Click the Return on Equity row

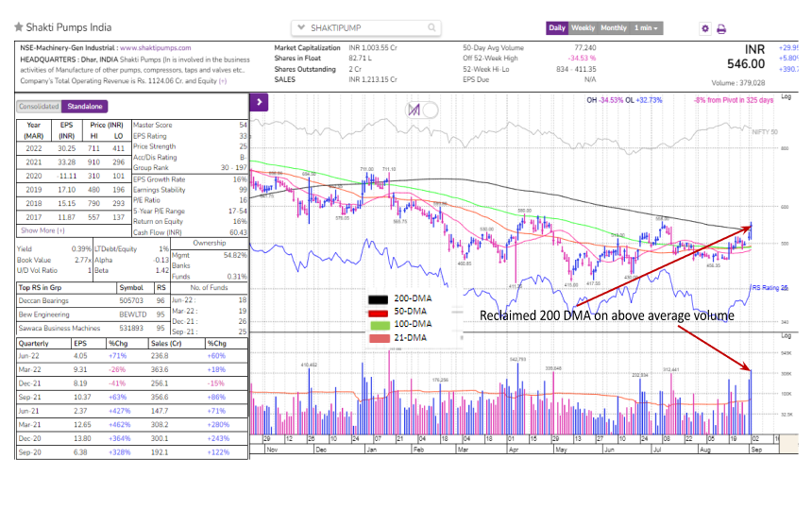[x=190, y=221]
